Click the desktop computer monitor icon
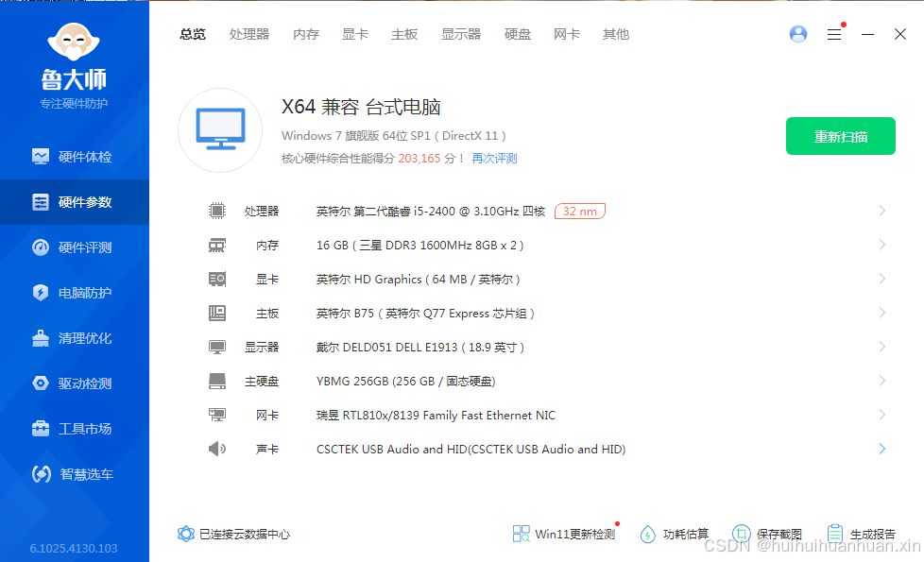This screenshot has width=924, height=562. click(220, 130)
